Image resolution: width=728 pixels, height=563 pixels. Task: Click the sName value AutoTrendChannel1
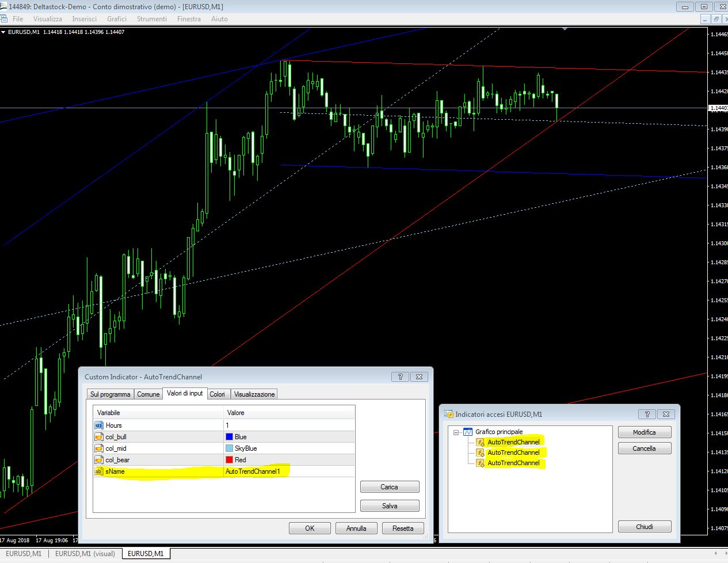(x=253, y=471)
